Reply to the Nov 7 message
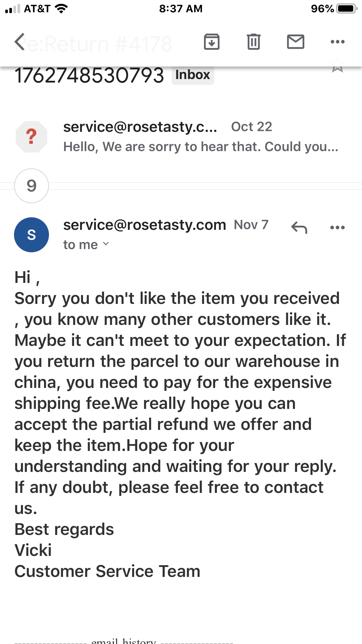 (x=299, y=228)
